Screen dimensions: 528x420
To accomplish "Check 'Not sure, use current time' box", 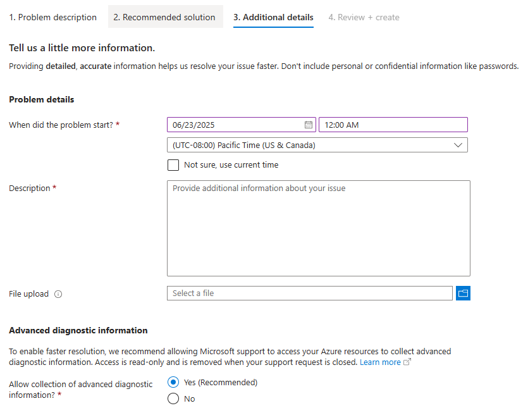I will tap(173, 165).
